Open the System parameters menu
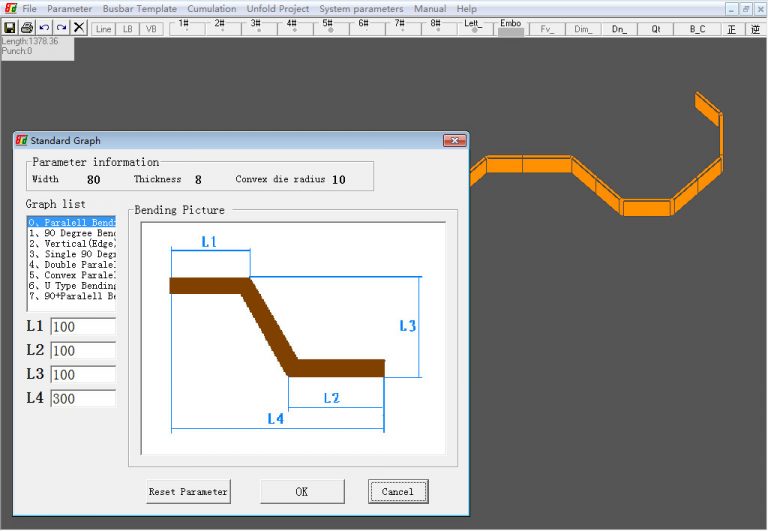The image size is (768, 531). tap(361, 9)
